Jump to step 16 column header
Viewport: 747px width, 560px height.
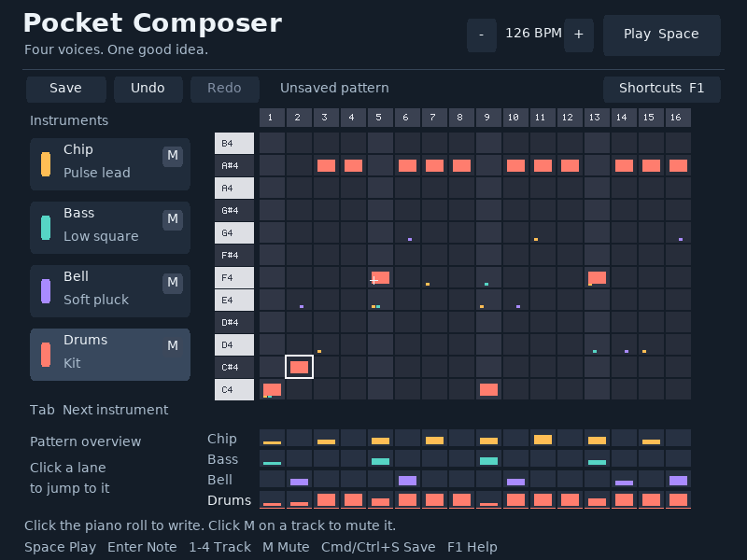pyautogui.click(x=679, y=118)
